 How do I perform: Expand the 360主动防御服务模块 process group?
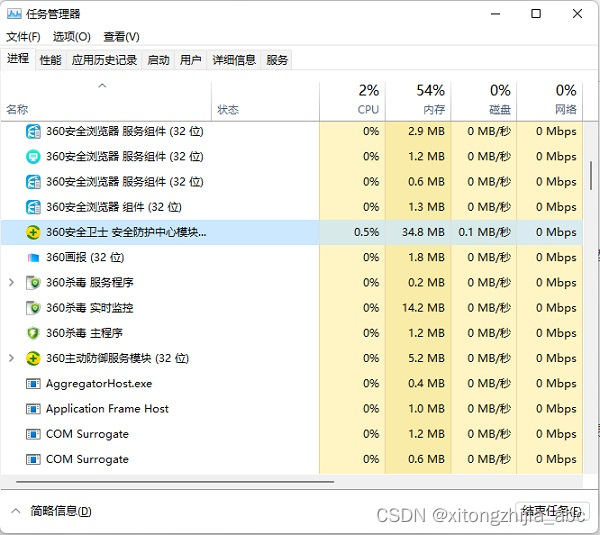pyautogui.click(x=11, y=358)
